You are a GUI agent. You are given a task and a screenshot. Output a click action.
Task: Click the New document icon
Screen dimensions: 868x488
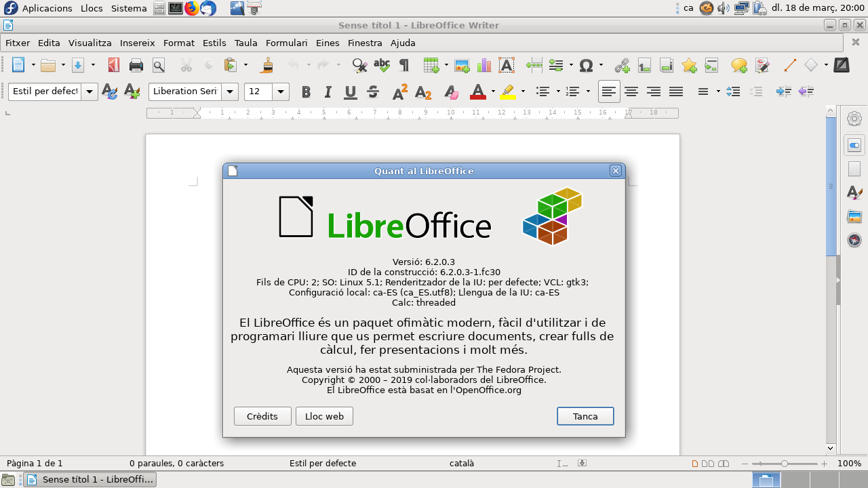click(18, 66)
